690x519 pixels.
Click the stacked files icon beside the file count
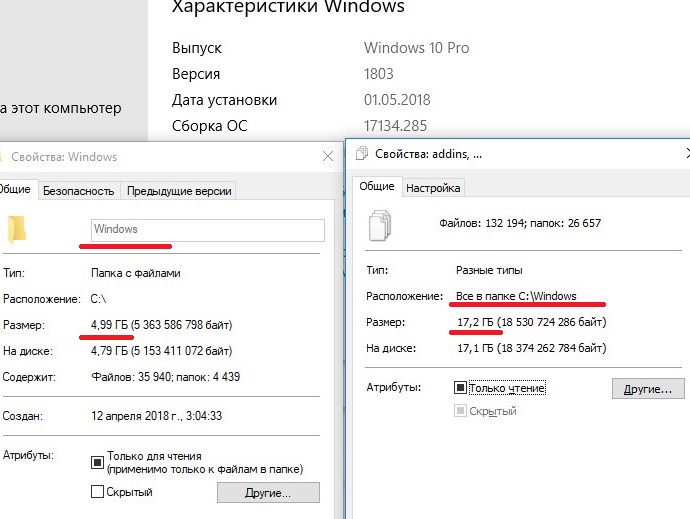click(x=380, y=224)
